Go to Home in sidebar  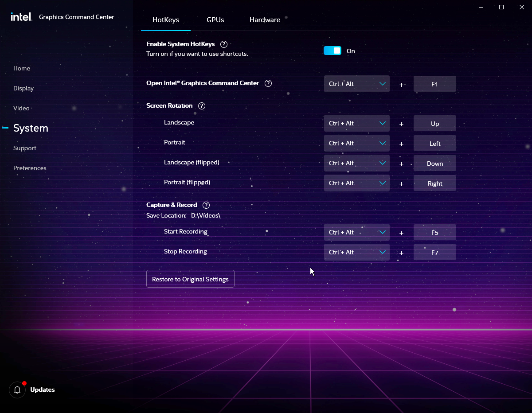22,68
